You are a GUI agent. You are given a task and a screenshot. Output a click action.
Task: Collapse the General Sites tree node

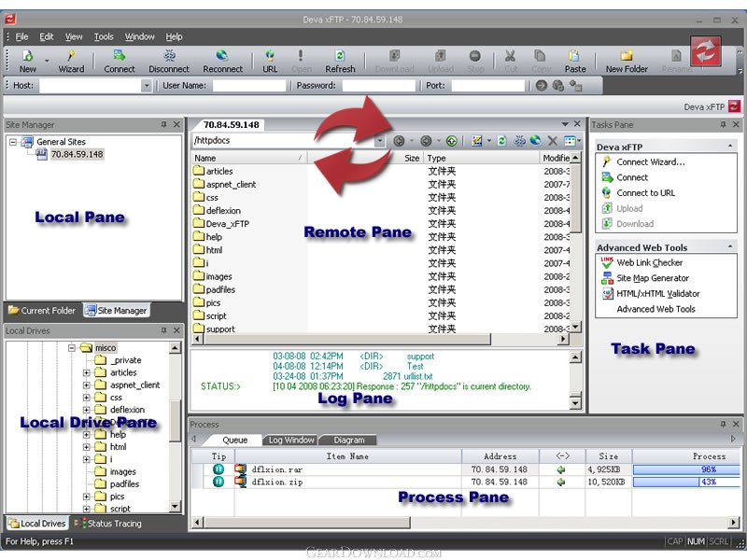pyautogui.click(x=13, y=142)
